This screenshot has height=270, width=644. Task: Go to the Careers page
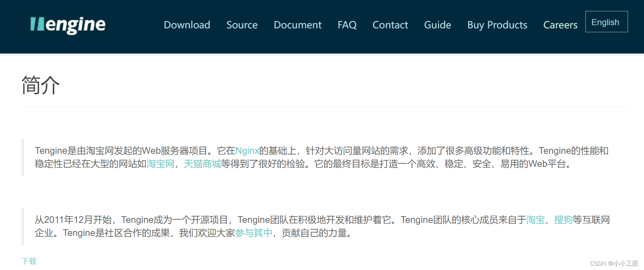click(x=560, y=25)
